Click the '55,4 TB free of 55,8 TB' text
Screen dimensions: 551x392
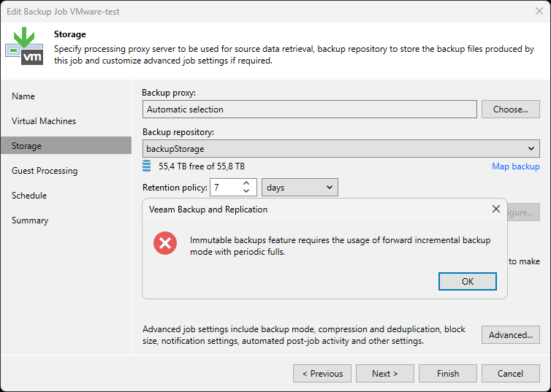[202, 166]
